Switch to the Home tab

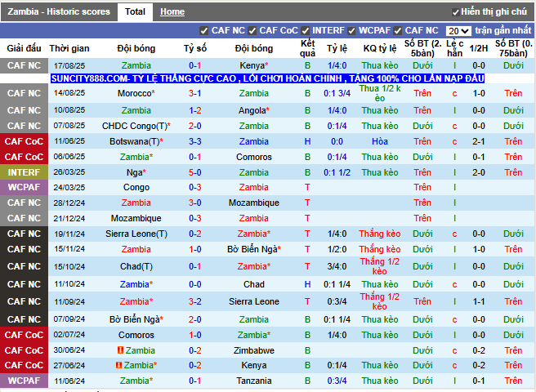click(x=172, y=11)
